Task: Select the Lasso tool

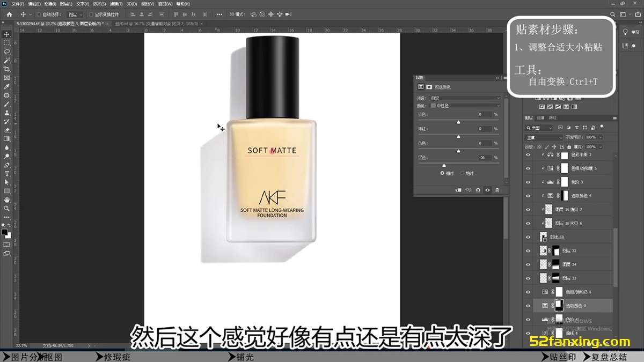Action: pyautogui.click(x=7, y=51)
